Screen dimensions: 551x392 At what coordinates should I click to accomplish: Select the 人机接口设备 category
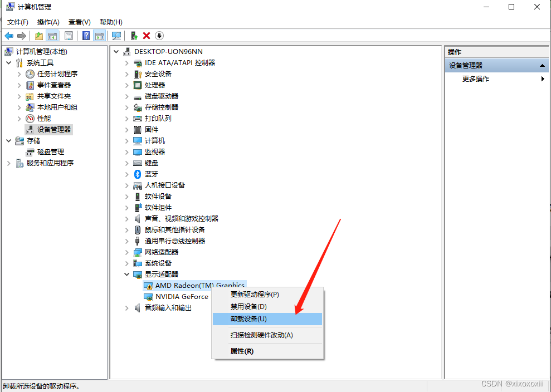tap(165, 185)
